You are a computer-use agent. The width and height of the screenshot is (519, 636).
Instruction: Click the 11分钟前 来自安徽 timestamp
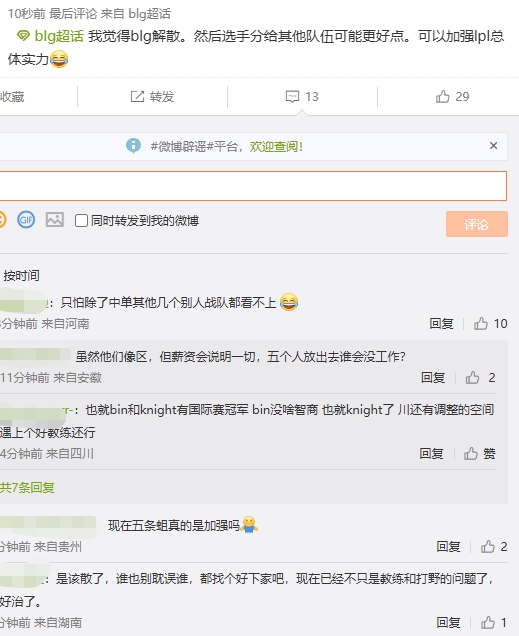(x=51, y=378)
